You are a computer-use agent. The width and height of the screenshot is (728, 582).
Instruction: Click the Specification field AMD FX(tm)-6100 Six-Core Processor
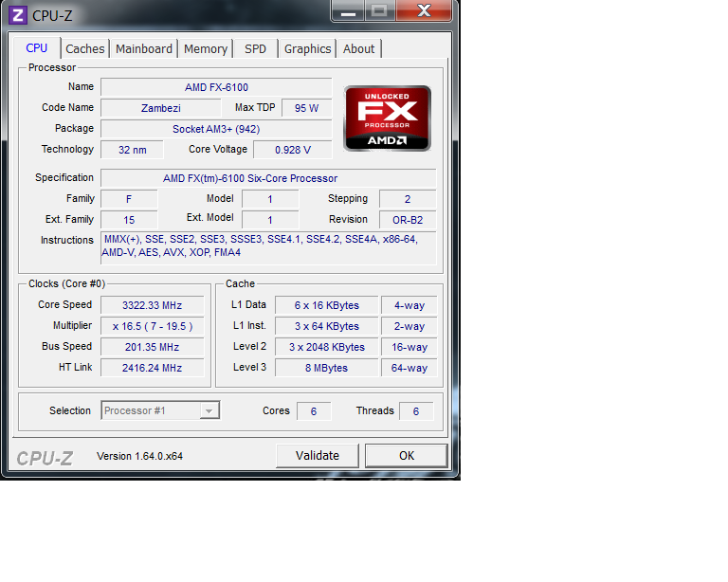[x=268, y=178]
